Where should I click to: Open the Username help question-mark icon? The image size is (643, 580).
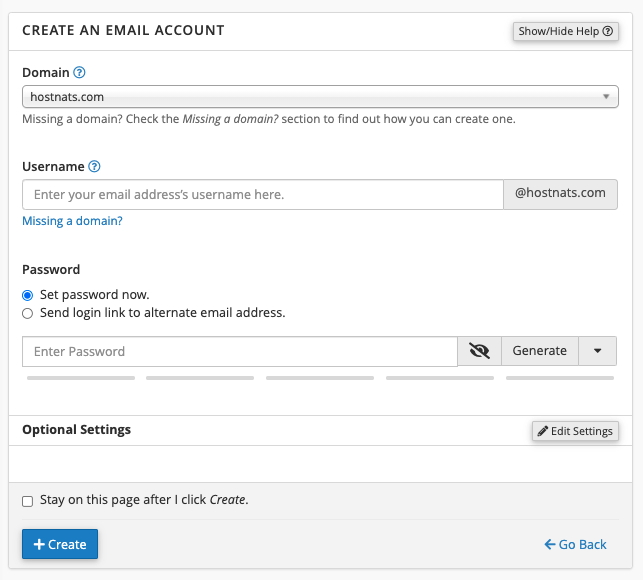[x=94, y=167]
